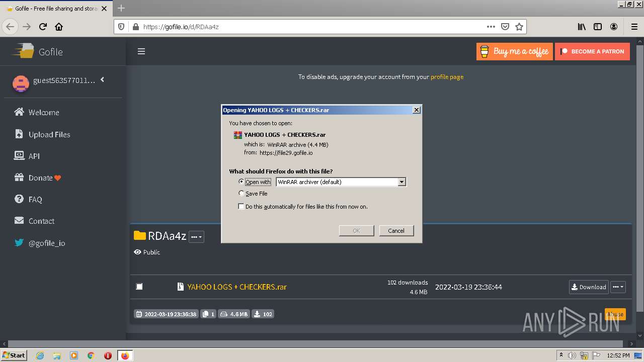The height and width of the screenshot is (362, 644).
Task: Reload the Gofile page
Action: pyautogui.click(x=43, y=27)
